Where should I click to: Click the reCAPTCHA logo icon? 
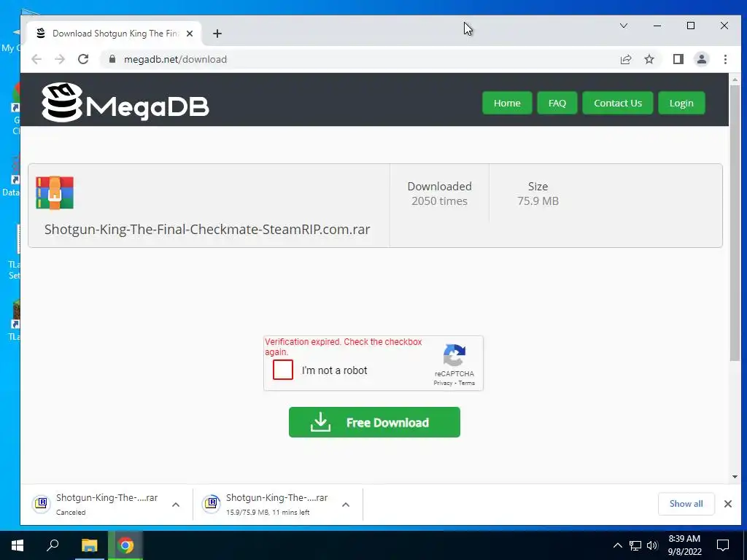point(454,355)
